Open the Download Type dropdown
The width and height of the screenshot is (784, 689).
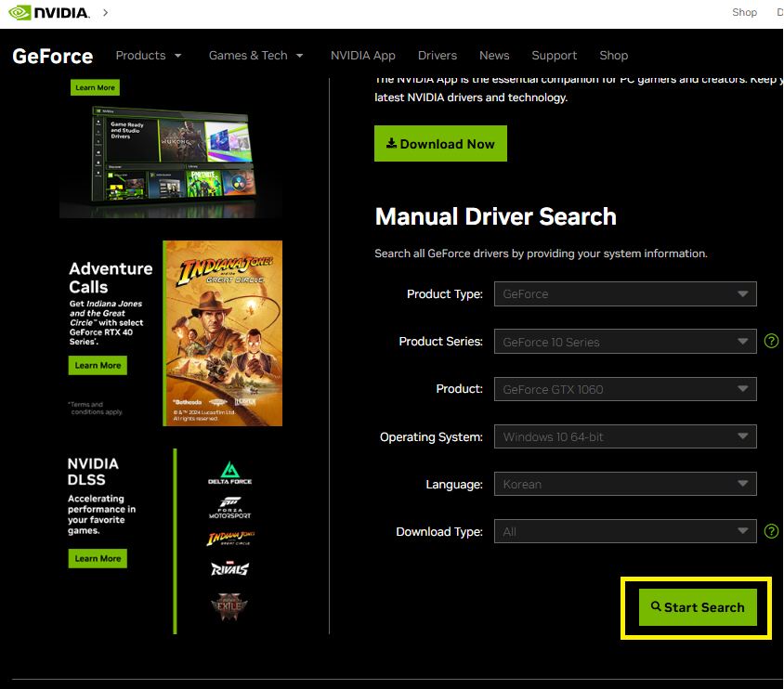click(625, 531)
